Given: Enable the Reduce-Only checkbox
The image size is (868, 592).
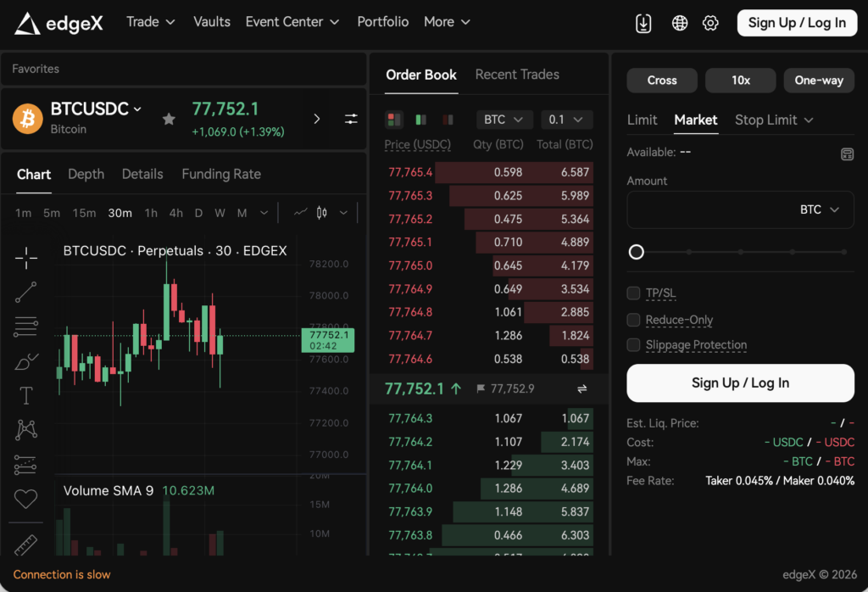Looking at the screenshot, I should point(633,320).
